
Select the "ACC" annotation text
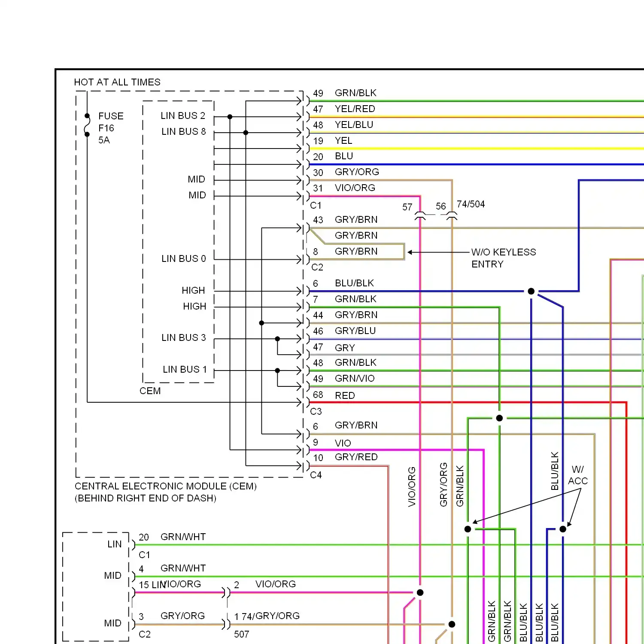pyautogui.click(x=578, y=481)
